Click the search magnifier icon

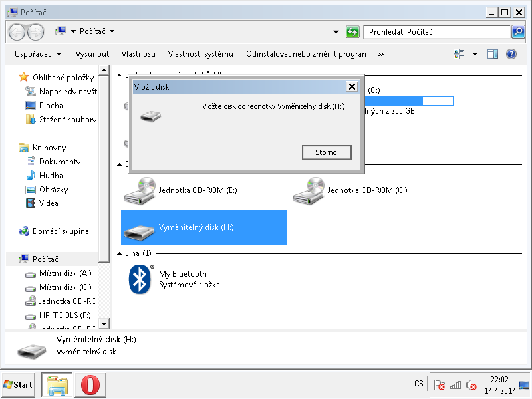(518, 32)
